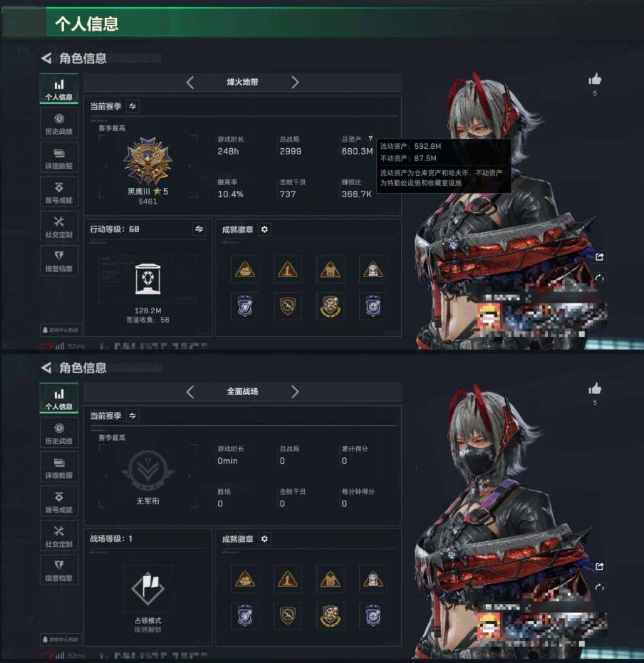The height and width of the screenshot is (663, 644).
Task: Click the 占领模式 flag tile
Action: coord(147,588)
